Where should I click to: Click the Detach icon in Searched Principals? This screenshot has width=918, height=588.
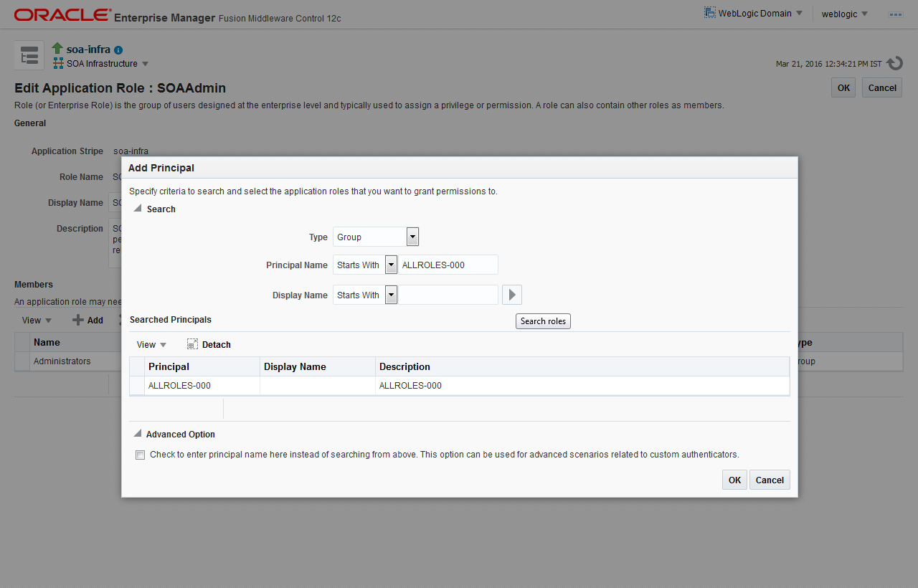192,344
